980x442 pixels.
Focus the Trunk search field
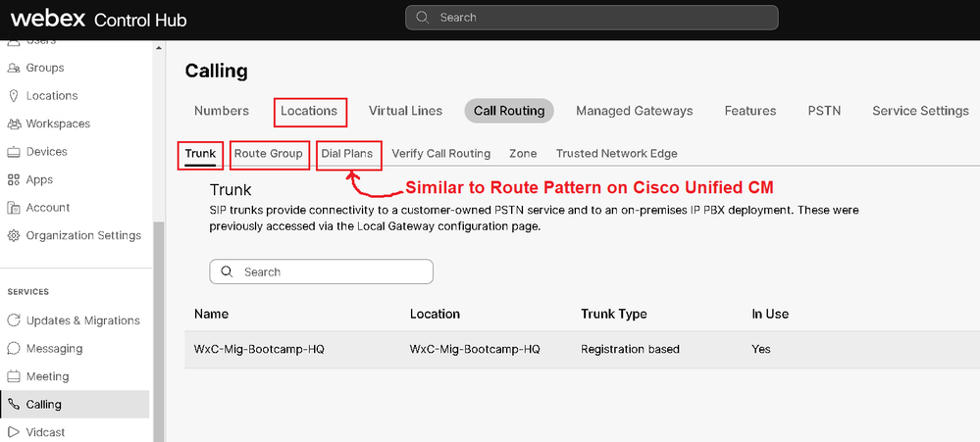pos(321,272)
